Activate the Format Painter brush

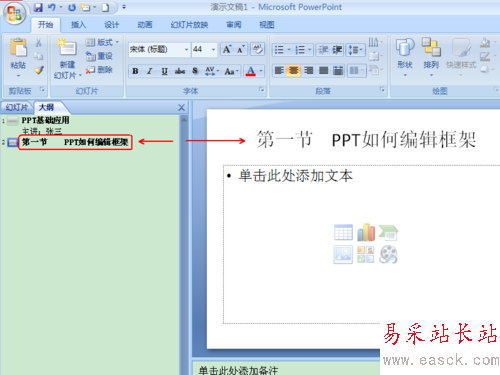[39, 70]
